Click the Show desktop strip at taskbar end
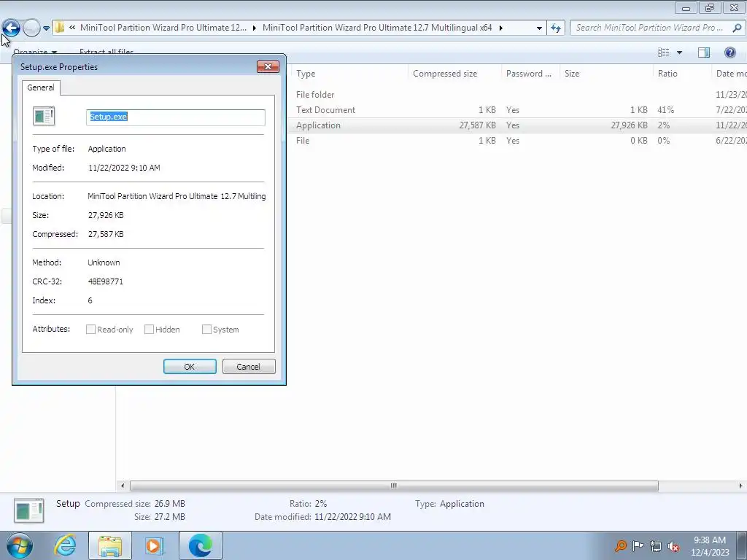The height and width of the screenshot is (560, 747). point(741,545)
